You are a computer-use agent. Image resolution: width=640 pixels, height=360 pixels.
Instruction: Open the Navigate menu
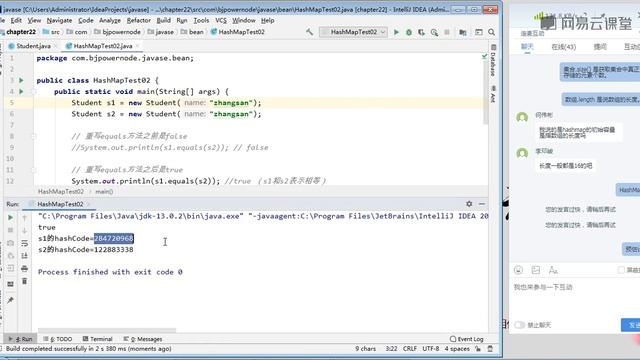pyautogui.click(x=59, y=20)
